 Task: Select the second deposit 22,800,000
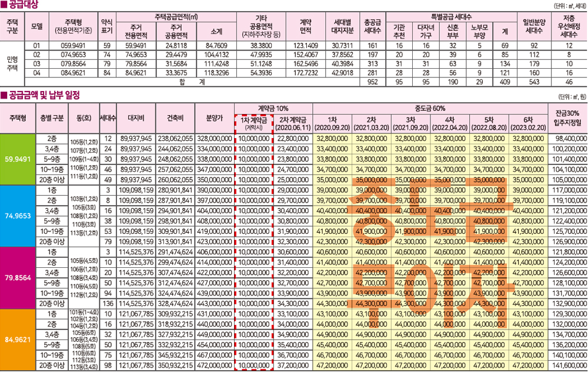293,139
